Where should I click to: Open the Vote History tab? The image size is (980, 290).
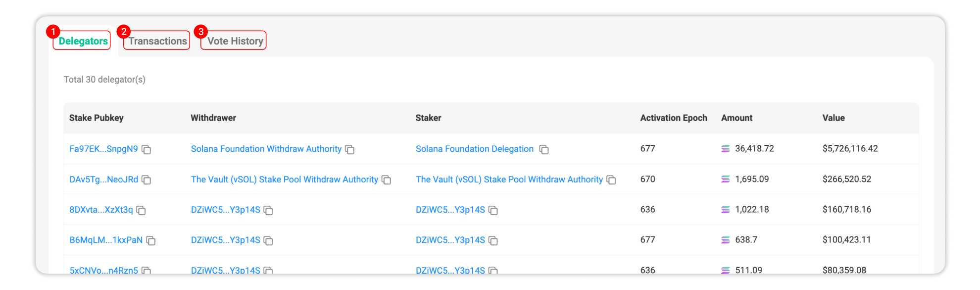[235, 41]
